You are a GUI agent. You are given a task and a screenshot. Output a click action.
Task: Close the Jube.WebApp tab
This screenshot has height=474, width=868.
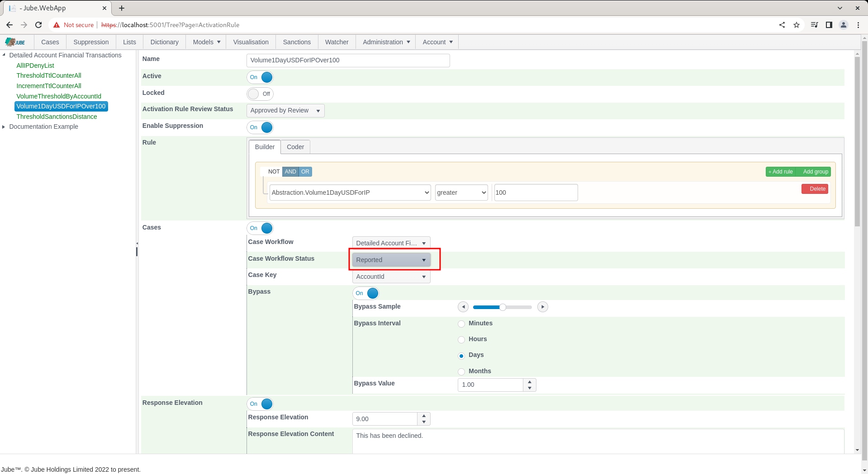(x=104, y=8)
